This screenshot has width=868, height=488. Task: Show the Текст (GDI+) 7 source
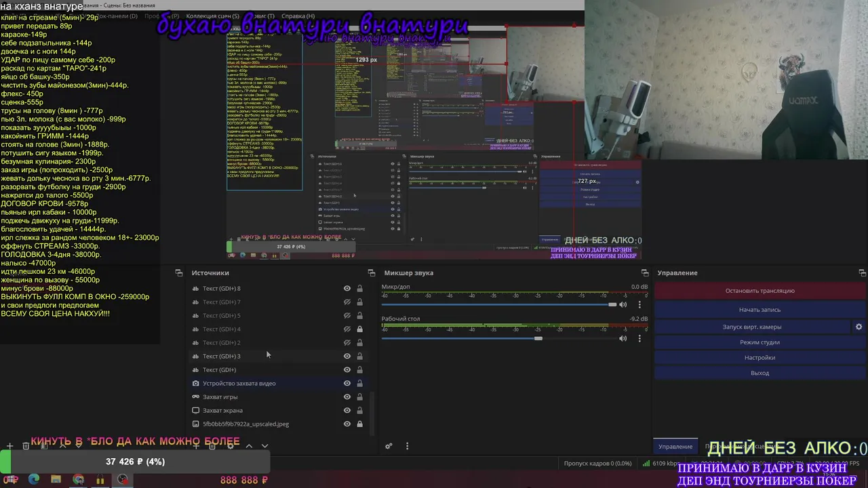347,302
